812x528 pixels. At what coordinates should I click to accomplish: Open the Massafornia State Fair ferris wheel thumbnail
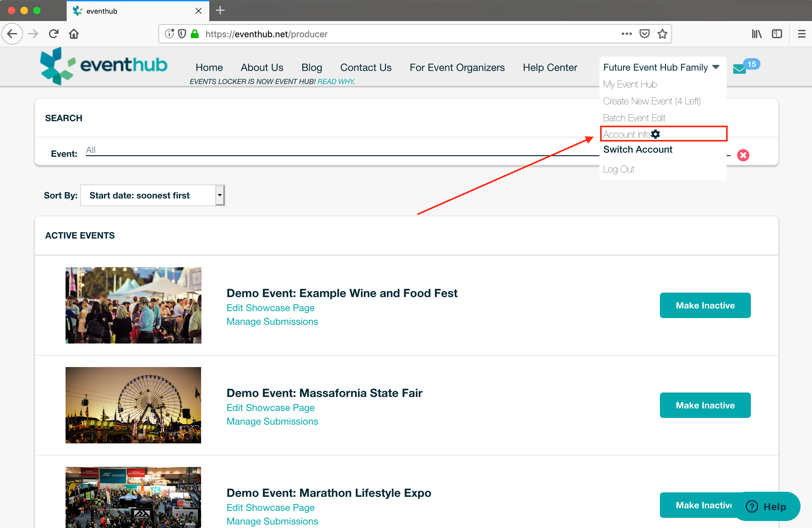(133, 405)
